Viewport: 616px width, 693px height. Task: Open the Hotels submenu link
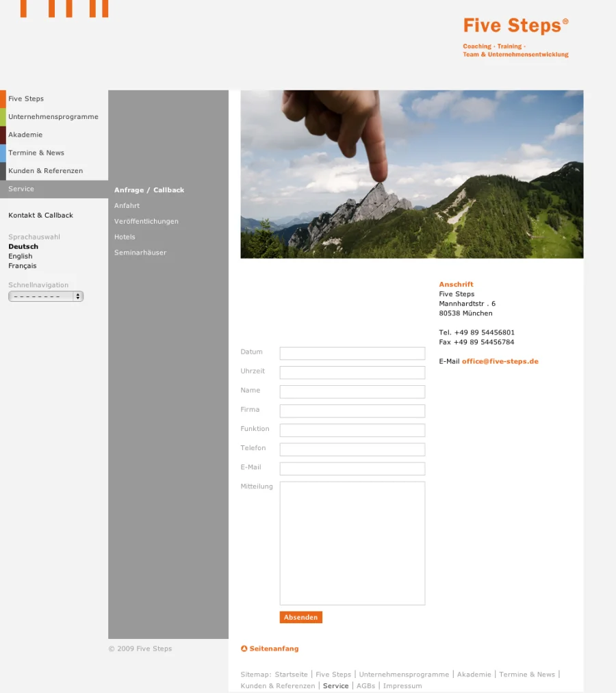[x=125, y=237]
